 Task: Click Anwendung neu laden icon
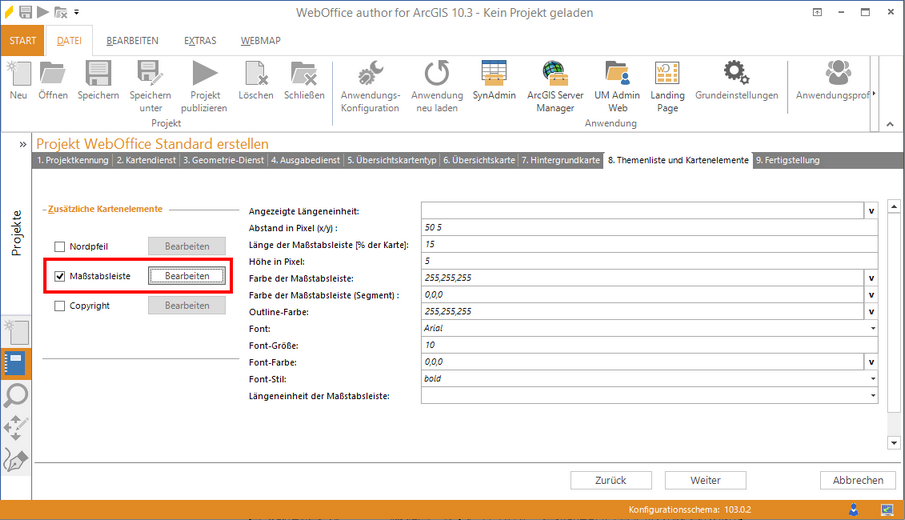437,75
